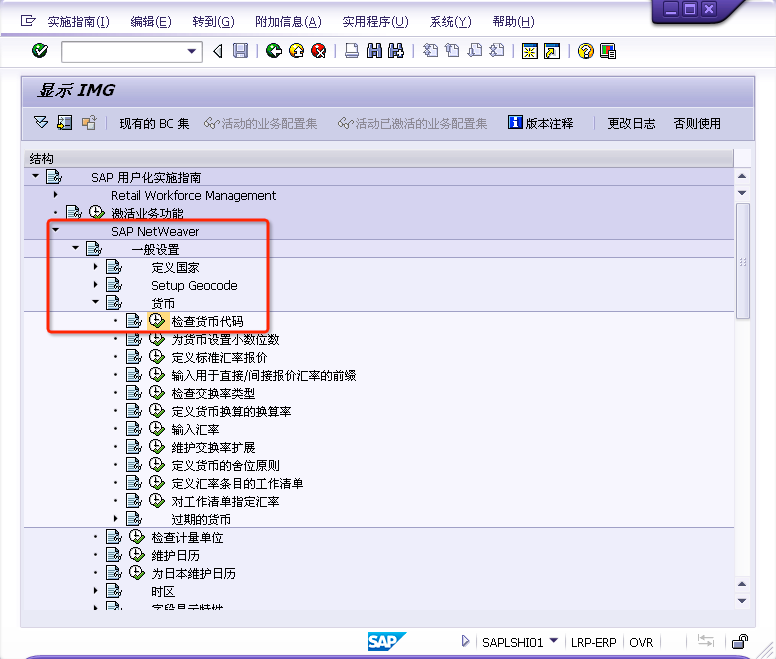Open the 转到(G) menu
Screen dimensions: 776x659
pyautogui.click(x=213, y=22)
